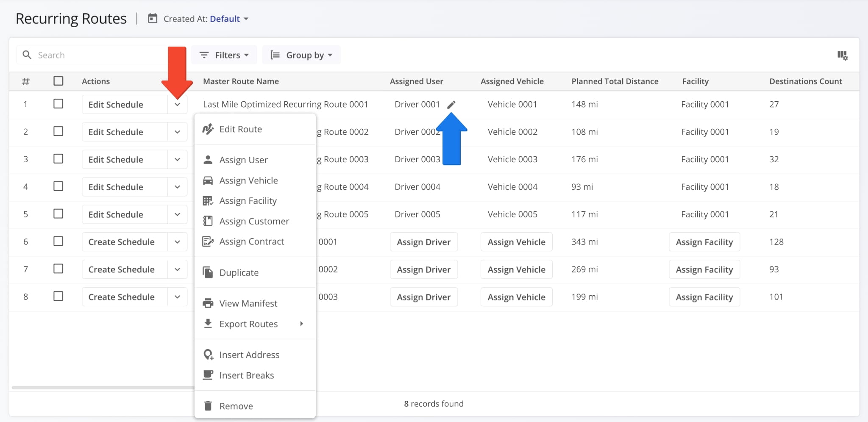868x422 pixels.
Task: Click the car icon for Assign Vehicle
Action: pos(208,180)
